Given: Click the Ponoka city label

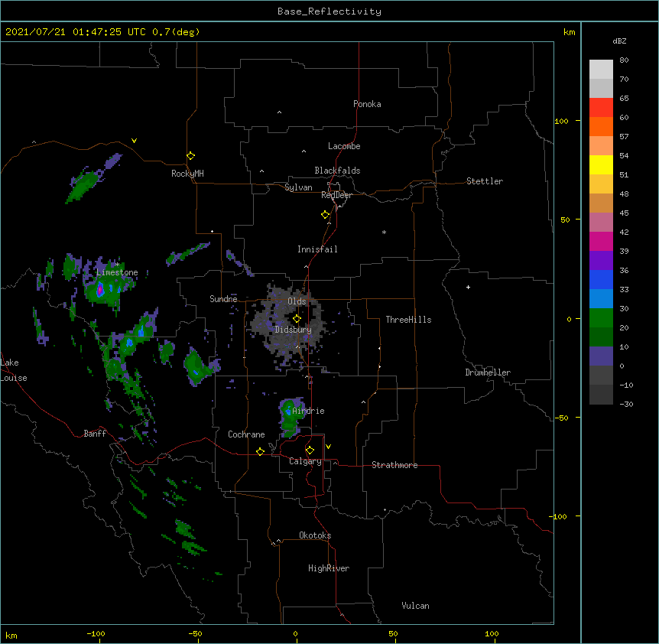Looking at the screenshot, I should tap(367, 104).
